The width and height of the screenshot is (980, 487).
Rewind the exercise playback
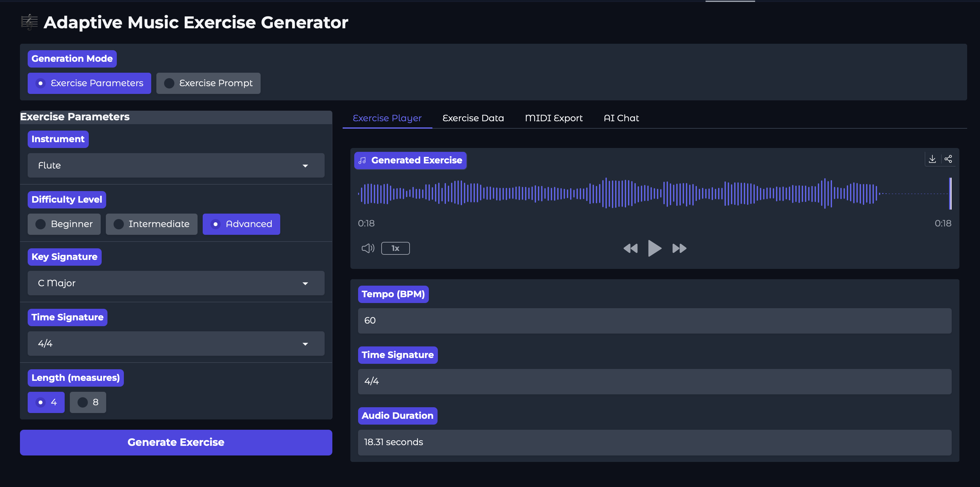pyautogui.click(x=630, y=248)
